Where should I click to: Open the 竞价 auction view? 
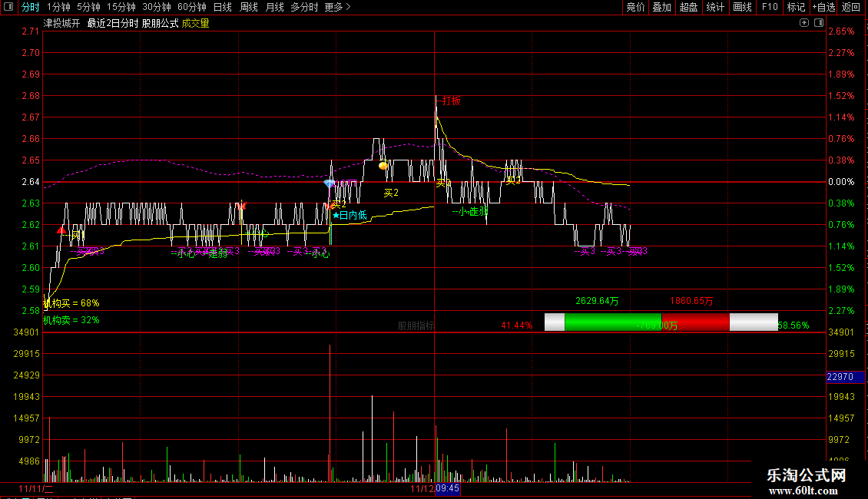tap(635, 7)
